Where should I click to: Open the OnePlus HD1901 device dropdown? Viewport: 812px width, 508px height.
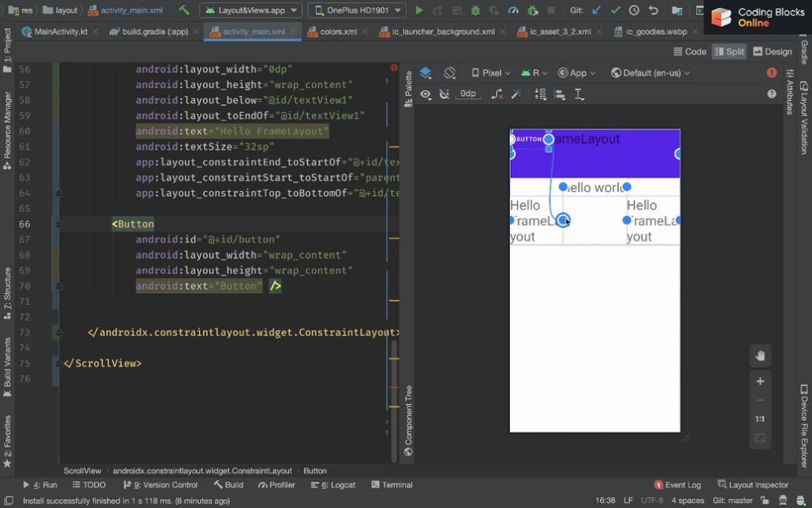pyautogui.click(x=356, y=10)
